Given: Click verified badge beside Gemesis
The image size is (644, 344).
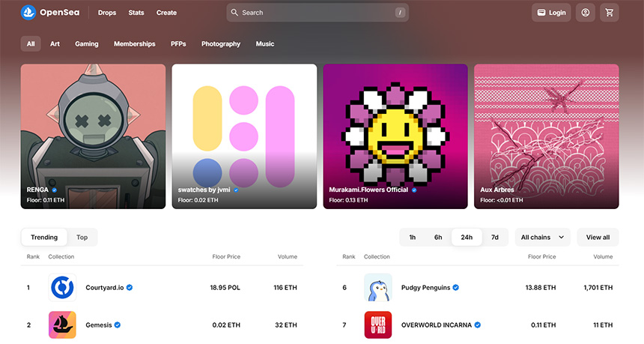Looking at the screenshot, I should pyautogui.click(x=118, y=325).
